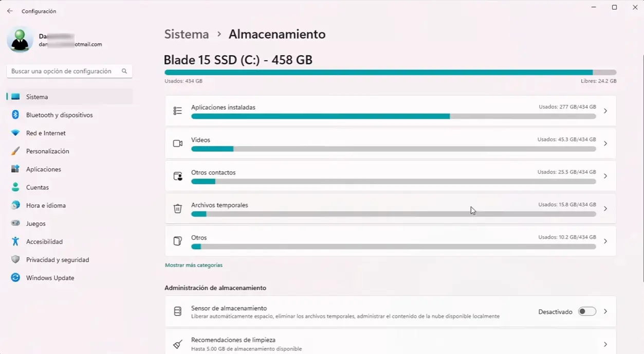Image resolution: width=644 pixels, height=354 pixels.
Task: Expand the Archivos temporales category
Action: point(605,208)
